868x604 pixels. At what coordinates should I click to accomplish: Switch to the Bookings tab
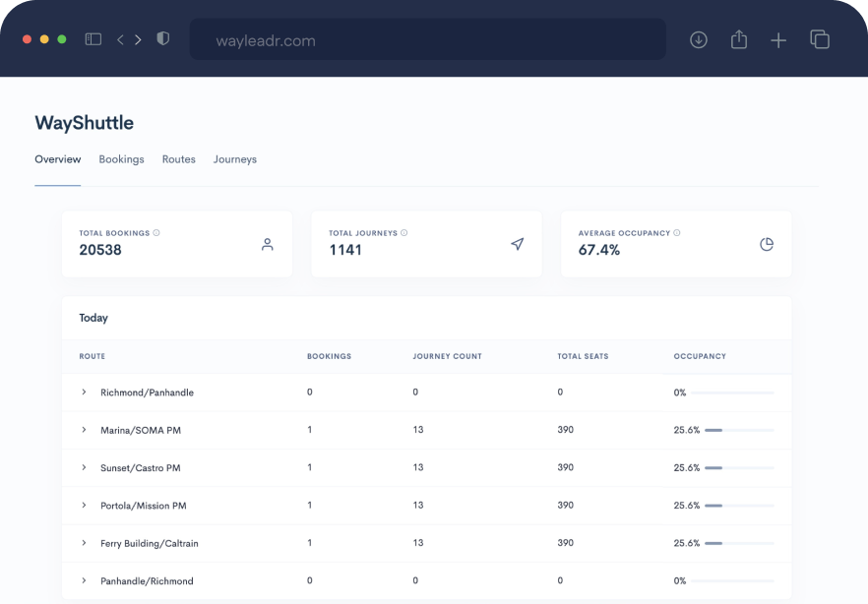121,158
